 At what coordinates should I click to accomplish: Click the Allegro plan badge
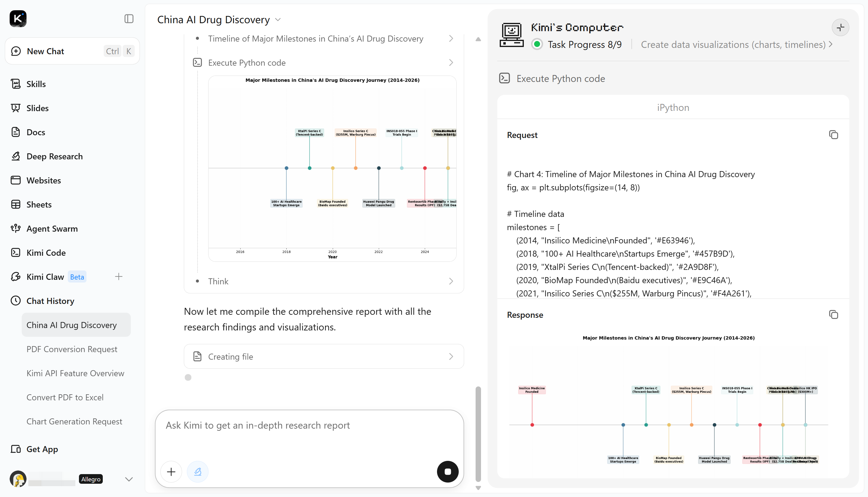pos(90,479)
